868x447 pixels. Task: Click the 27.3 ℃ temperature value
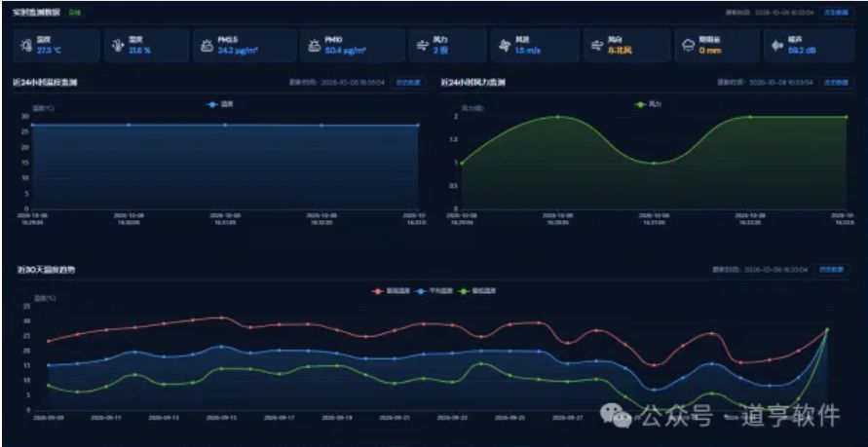click(x=49, y=51)
